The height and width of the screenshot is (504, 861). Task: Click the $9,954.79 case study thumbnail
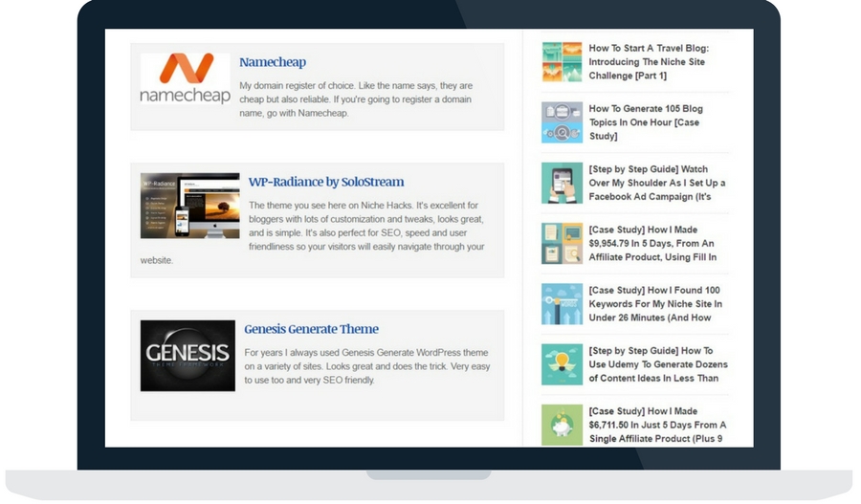(x=562, y=243)
